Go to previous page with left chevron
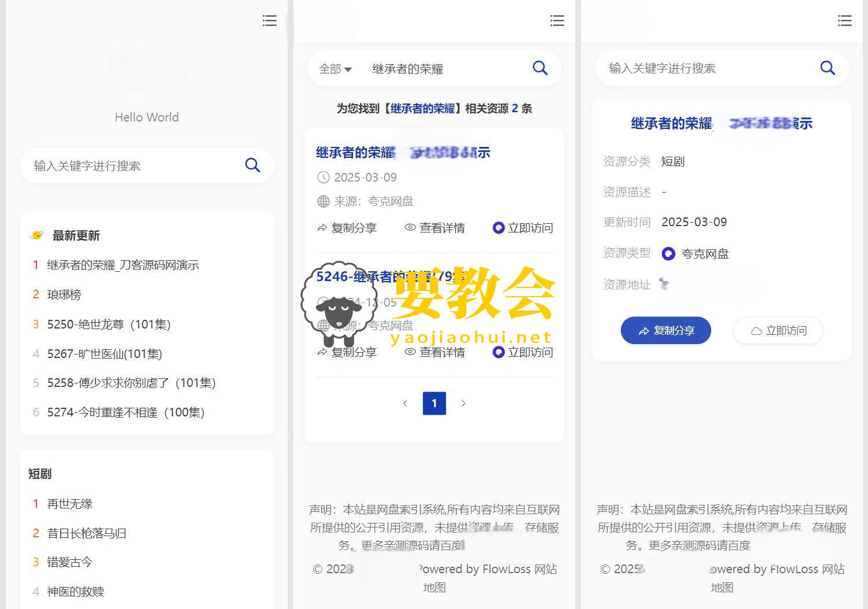Image resolution: width=868 pixels, height=609 pixels. tap(405, 404)
